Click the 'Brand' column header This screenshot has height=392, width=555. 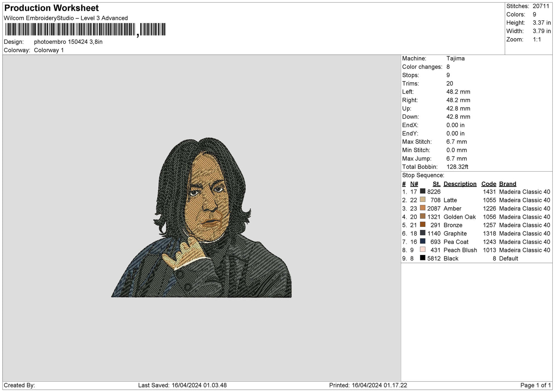click(x=508, y=184)
